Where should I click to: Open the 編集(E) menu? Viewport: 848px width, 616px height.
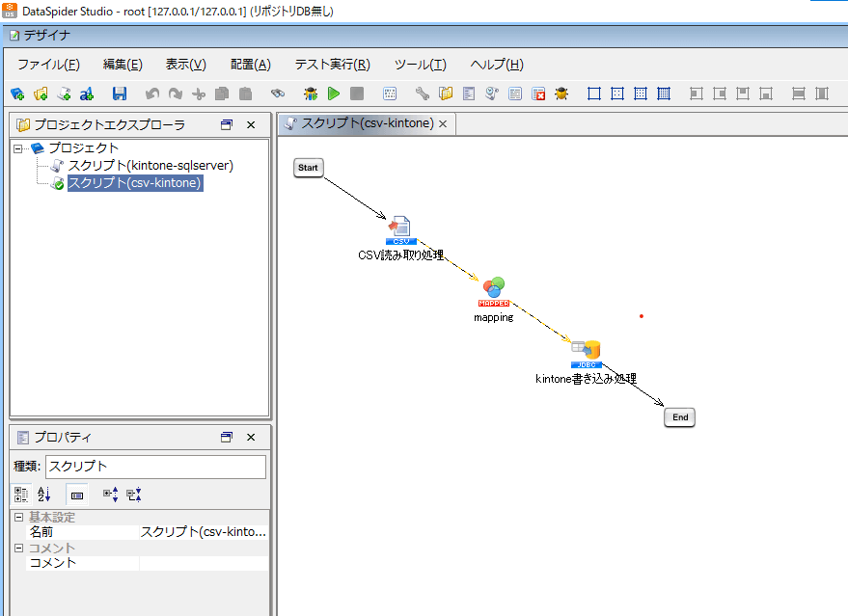click(123, 65)
